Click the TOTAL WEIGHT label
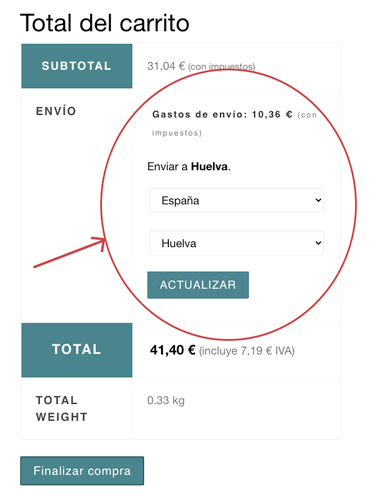 click(x=62, y=408)
